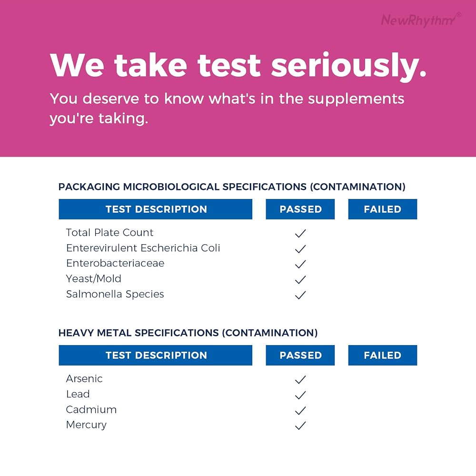Click the heavy metal FAILED header
Image resolution: width=476 pixels, height=476 pixels.
pos(383,355)
